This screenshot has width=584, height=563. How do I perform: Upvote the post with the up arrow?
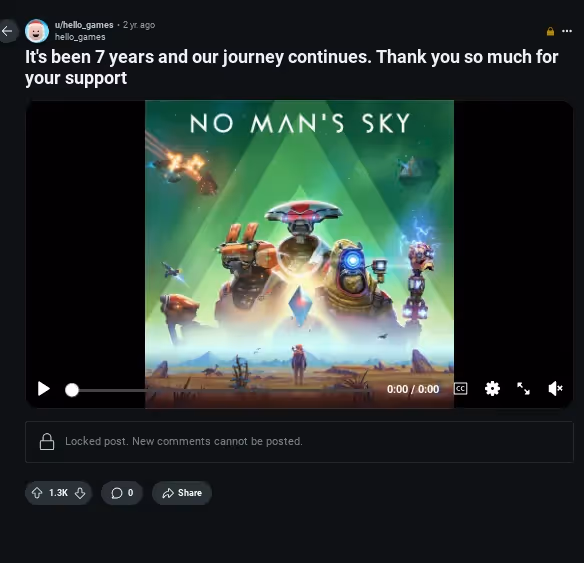37,493
